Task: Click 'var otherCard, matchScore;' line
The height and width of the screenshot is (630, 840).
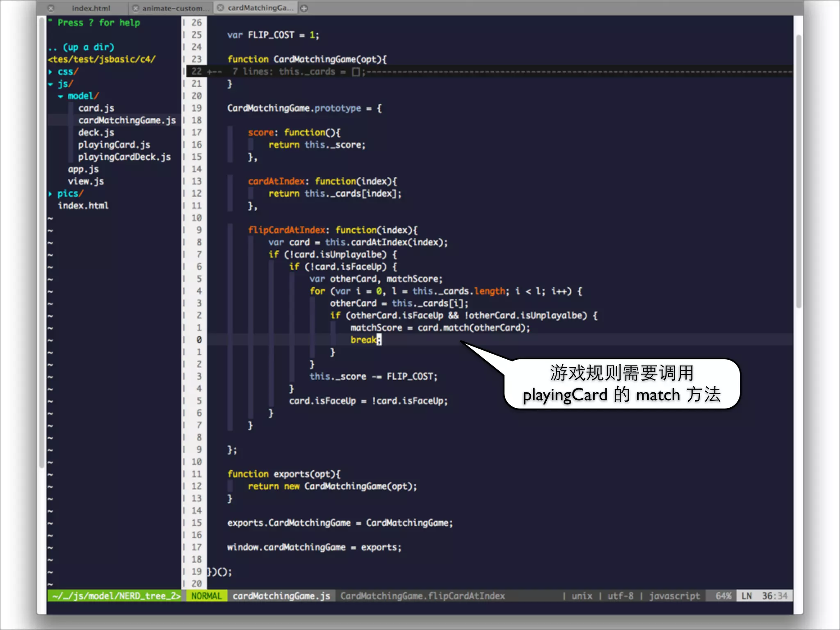Action: (x=376, y=279)
